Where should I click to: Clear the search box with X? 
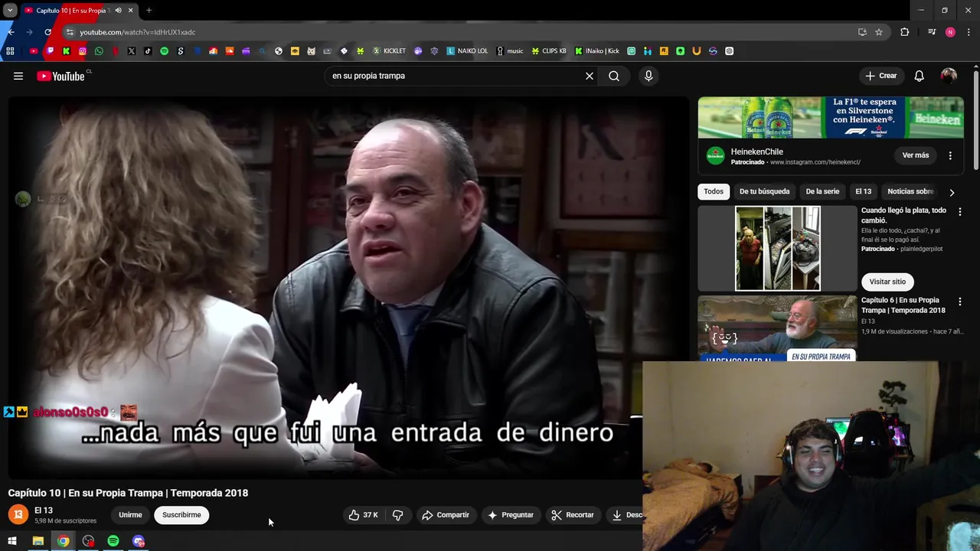coord(590,76)
